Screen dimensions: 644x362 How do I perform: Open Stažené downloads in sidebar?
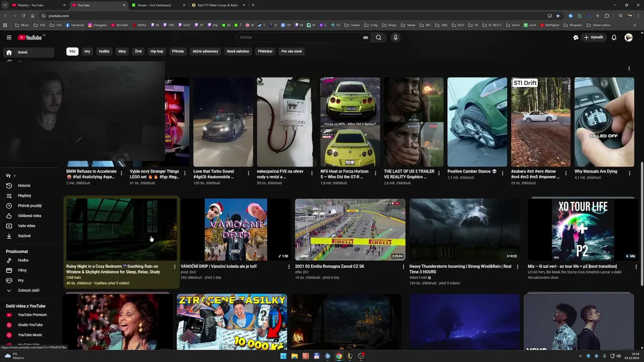tap(28, 236)
